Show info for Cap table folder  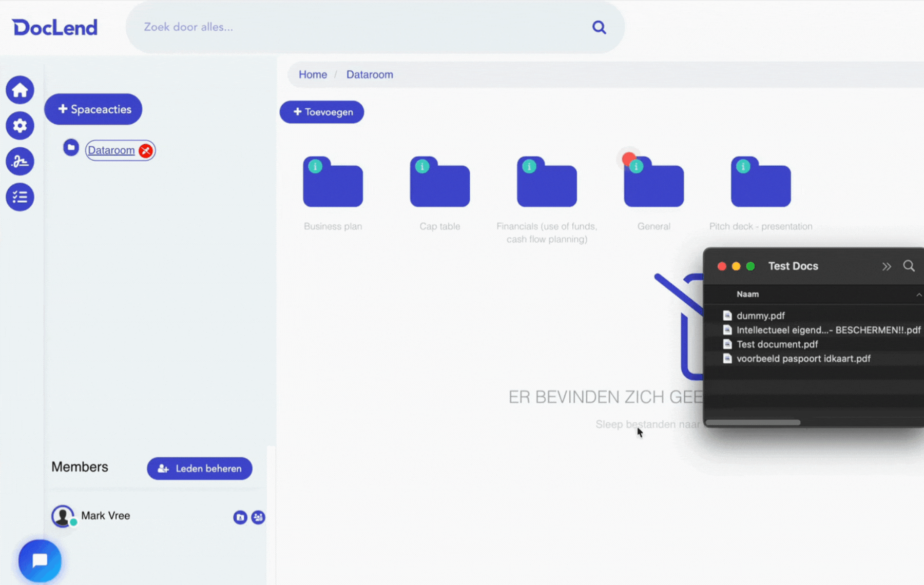pyautogui.click(x=422, y=166)
